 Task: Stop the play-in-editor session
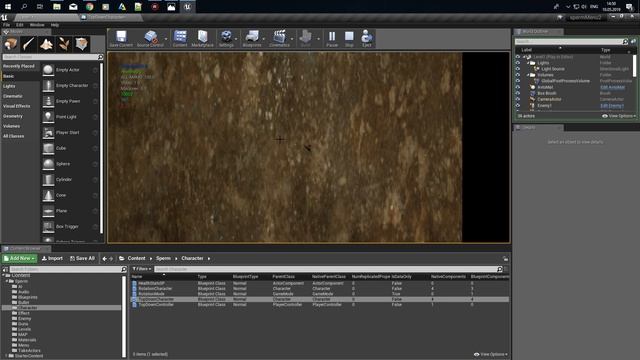click(349, 39)
